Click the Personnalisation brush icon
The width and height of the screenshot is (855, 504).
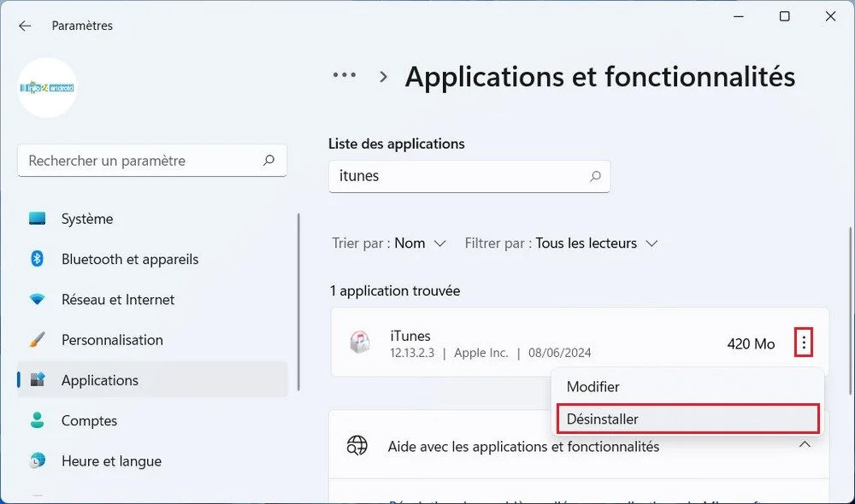pos(38,340)
